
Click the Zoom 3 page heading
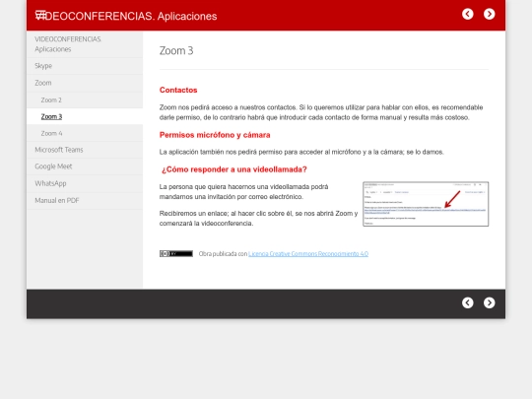click(x=176, y=50)
